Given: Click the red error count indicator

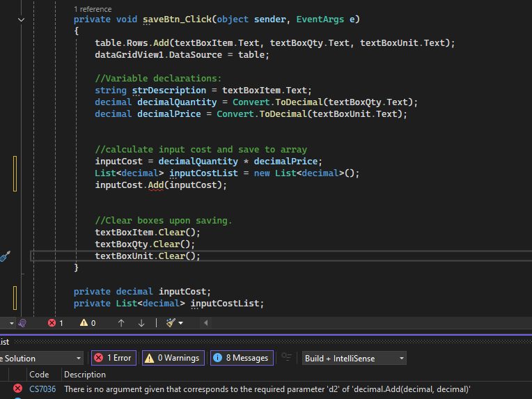Looking at the screenshot, I should pyautogui.click(x=55, y=323).
